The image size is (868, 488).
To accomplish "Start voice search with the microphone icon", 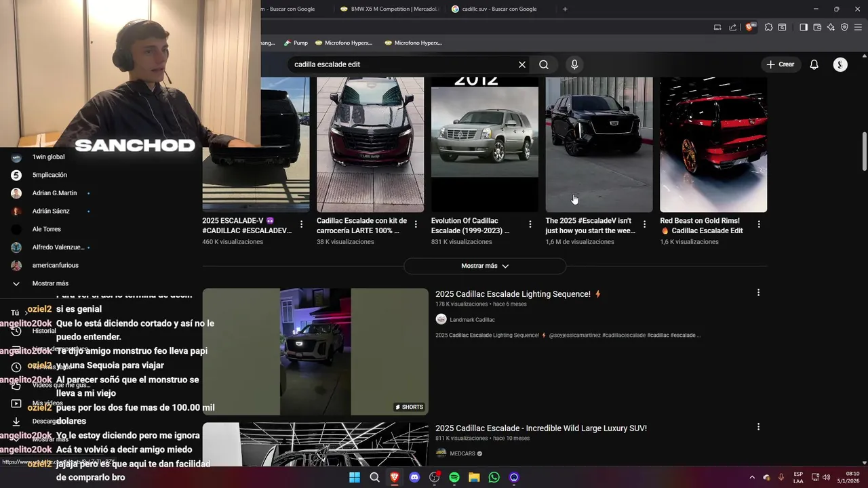I will tap(574, 64).
